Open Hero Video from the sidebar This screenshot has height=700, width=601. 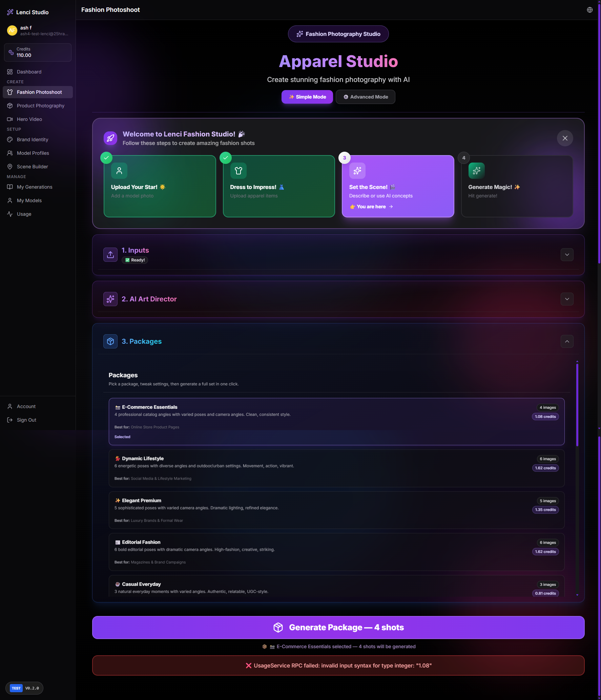click(x=29, y=119)
